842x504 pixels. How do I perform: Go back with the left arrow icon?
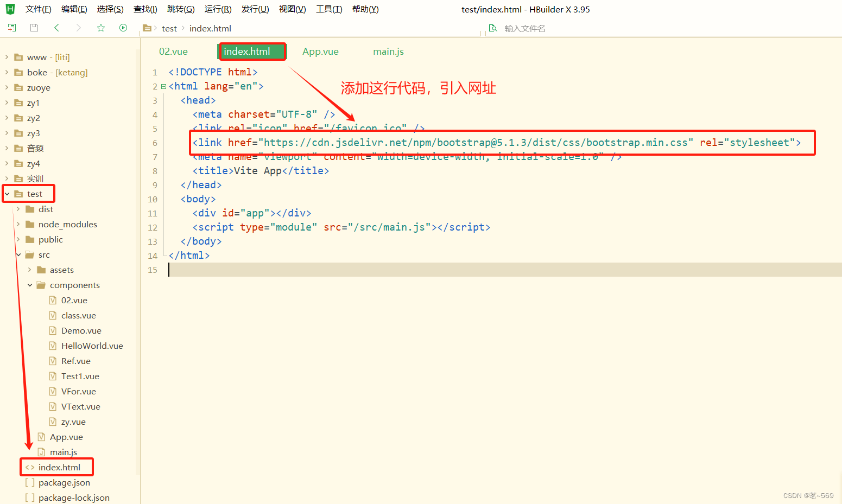pyautogui.click(x=56, y=28)
